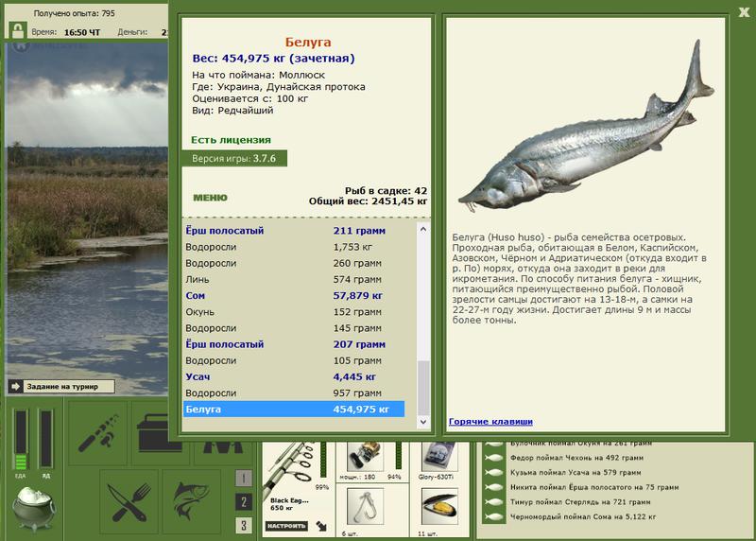This screenshot has width=756, height=541.
Task: Select the Ёрш полосатый 211 грамм row
Action: (294, 231)
